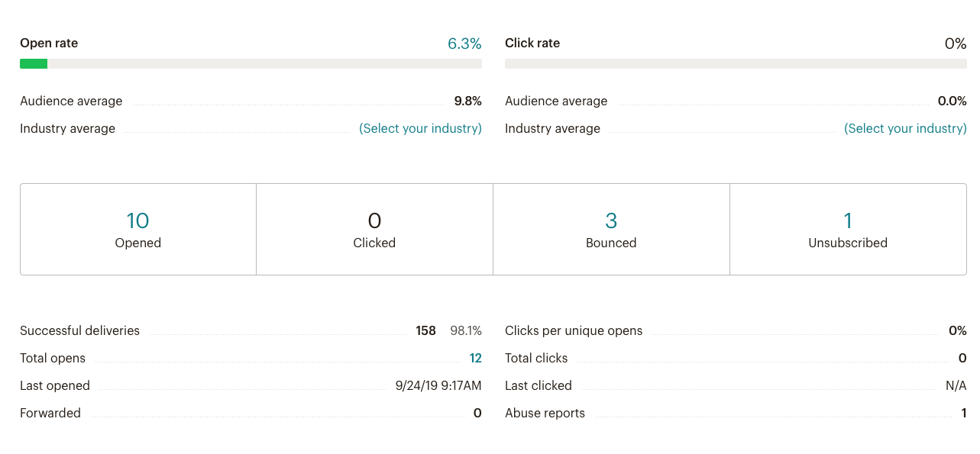Click the Total opens value 12
The image size is (980, 454).
pyautogui.click(x=475, y=359)
